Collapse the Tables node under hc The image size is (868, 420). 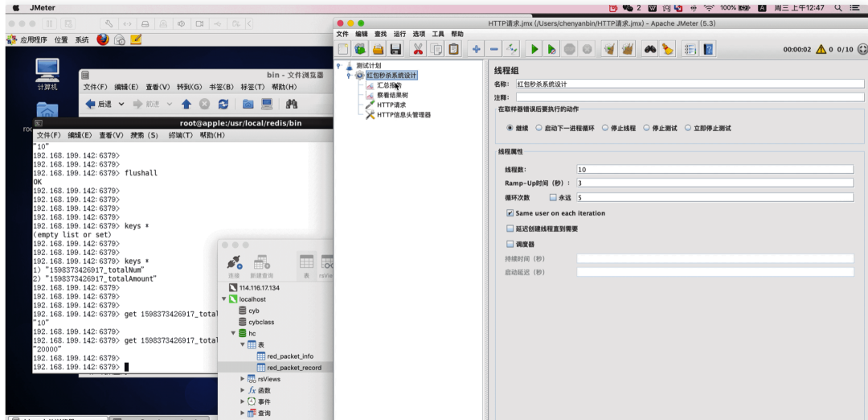click(243, 344)
